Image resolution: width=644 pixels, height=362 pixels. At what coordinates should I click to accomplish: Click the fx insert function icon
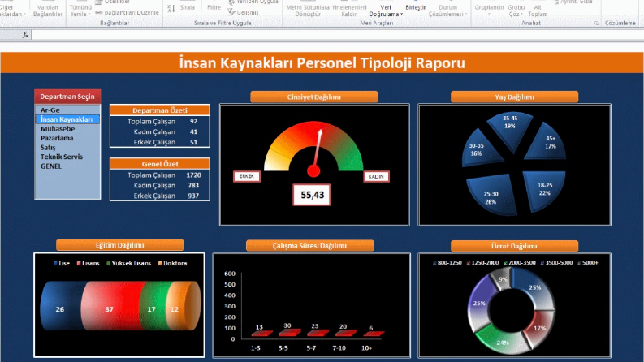click(25, 35)
